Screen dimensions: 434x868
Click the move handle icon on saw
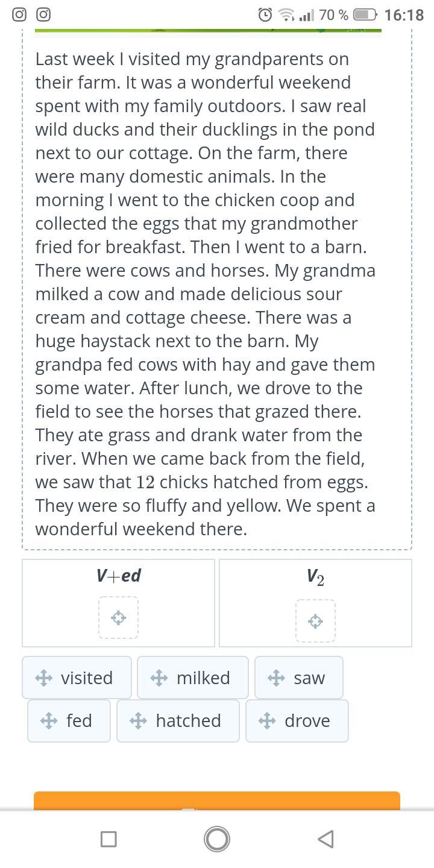276,678
